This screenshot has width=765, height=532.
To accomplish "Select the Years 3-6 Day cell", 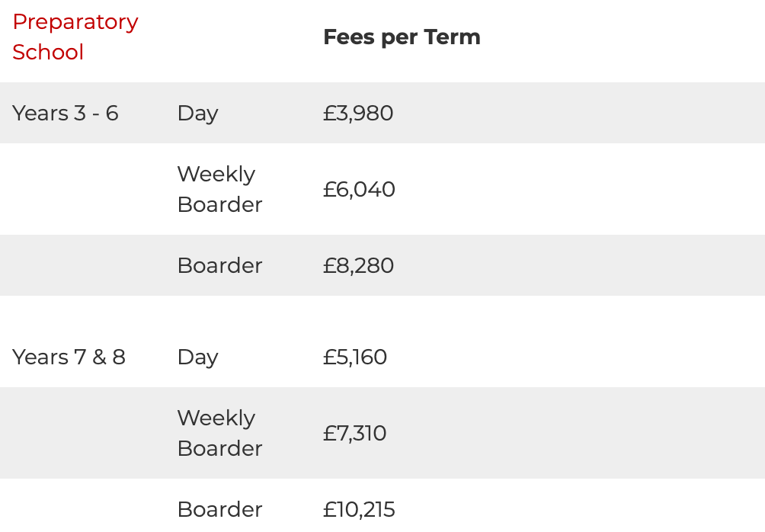I will tap(197, 114).
